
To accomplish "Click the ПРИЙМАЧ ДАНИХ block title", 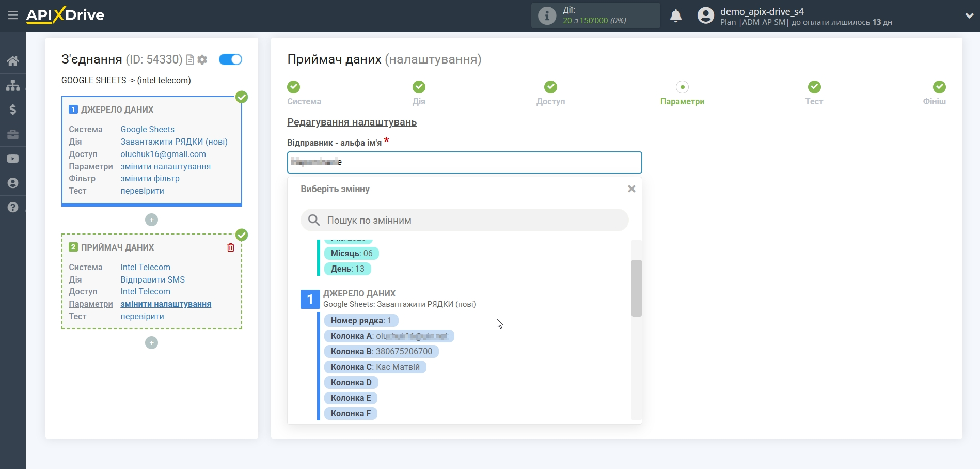I will [117, 247].
